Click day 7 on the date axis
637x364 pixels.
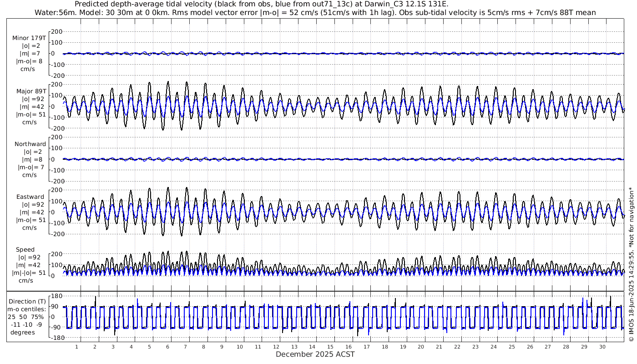pos(185,347)
